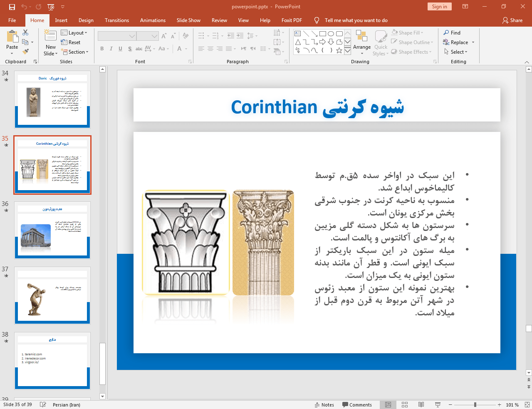The height and width of the screenshot is (409, 532).
Task: Open the font name combo box
Action: pyautogui.click(x=117, y=36)
